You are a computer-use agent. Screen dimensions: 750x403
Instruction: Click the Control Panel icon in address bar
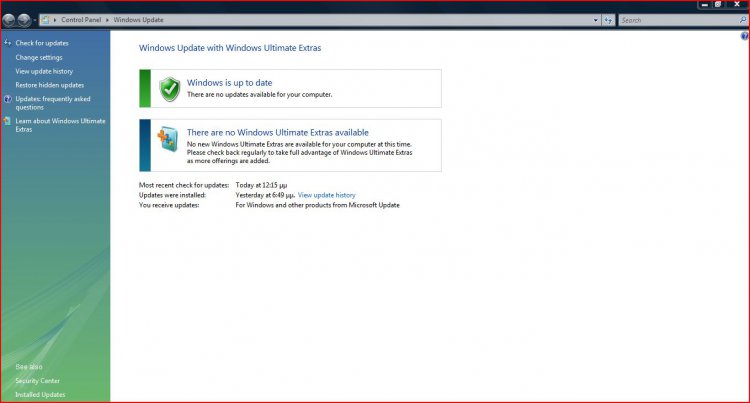(45, 20)
